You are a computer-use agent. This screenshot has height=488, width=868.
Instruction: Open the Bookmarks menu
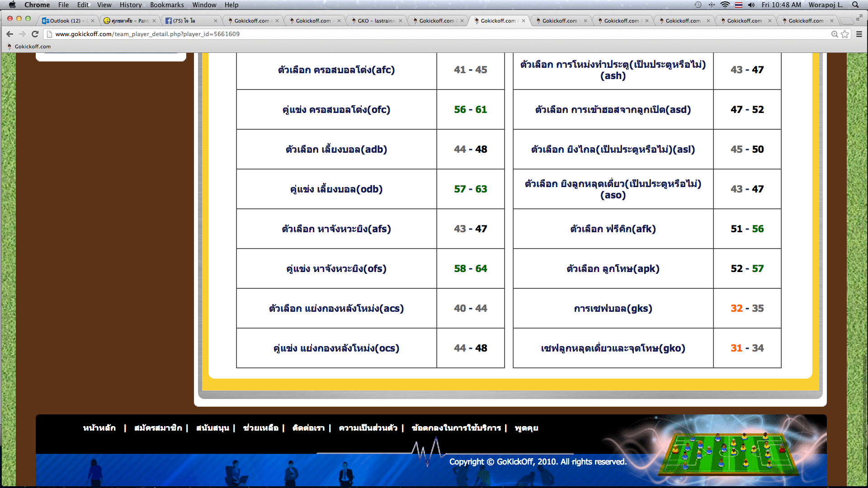pyautogui.click(x=167, y=5)
